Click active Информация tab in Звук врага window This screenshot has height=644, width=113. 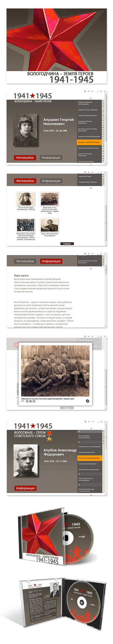click(51, 261)
